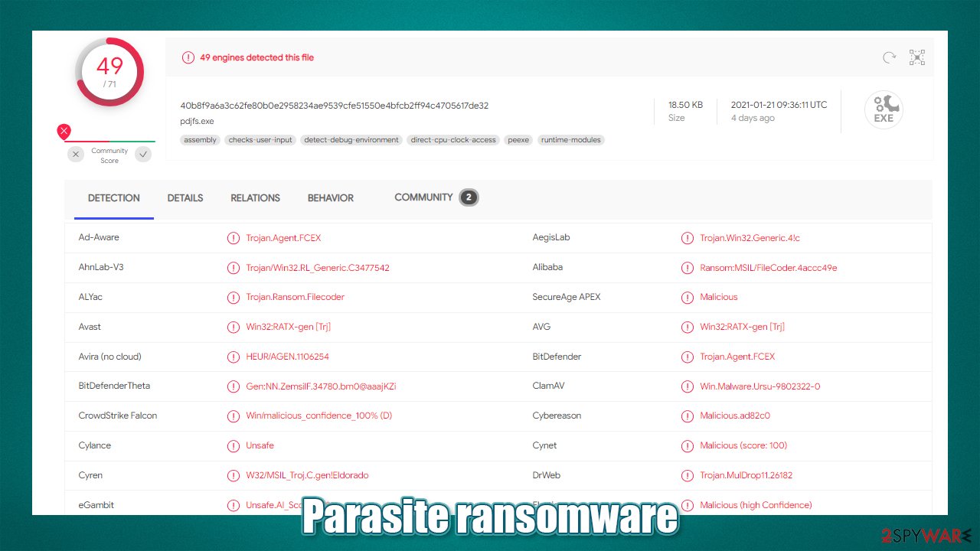Click the warning icon for Cynet detection

coord(687,445)
